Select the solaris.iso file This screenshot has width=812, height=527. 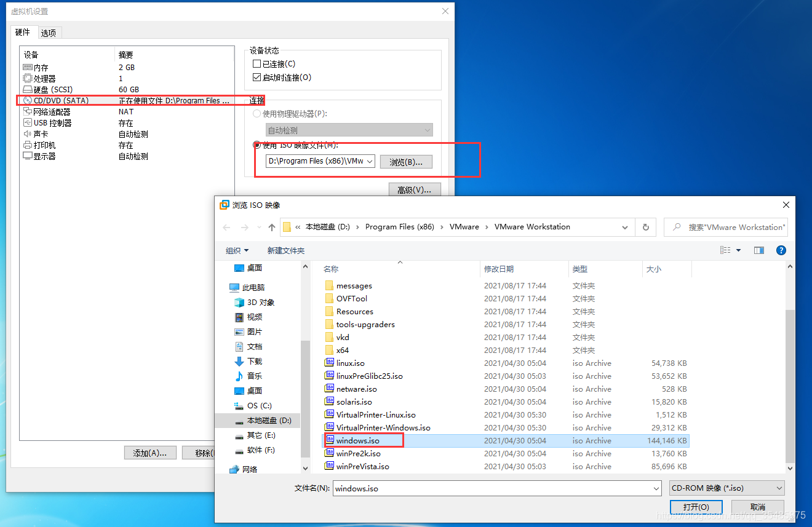tap(354, 402)
